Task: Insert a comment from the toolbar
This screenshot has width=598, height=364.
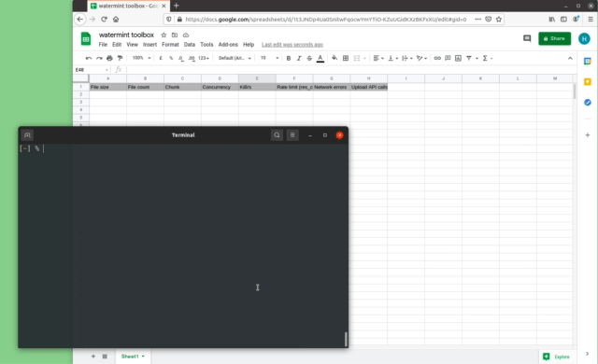Action: [448, 58]
